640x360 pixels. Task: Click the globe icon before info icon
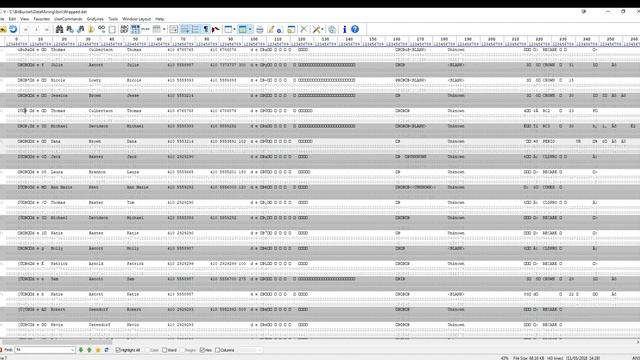pos(332,29)
